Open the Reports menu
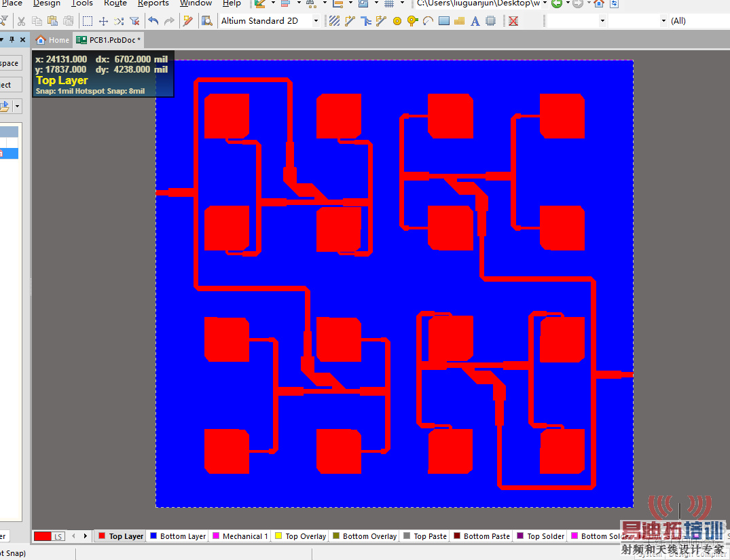This screenshot has width=730, height=560. point(153,3)
